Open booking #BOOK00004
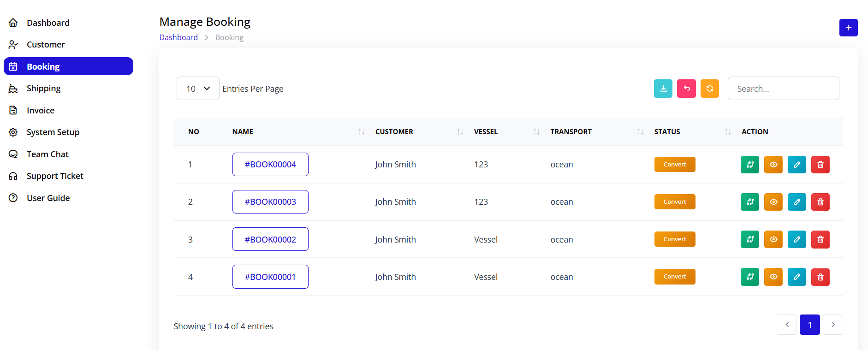 [270, 164]
